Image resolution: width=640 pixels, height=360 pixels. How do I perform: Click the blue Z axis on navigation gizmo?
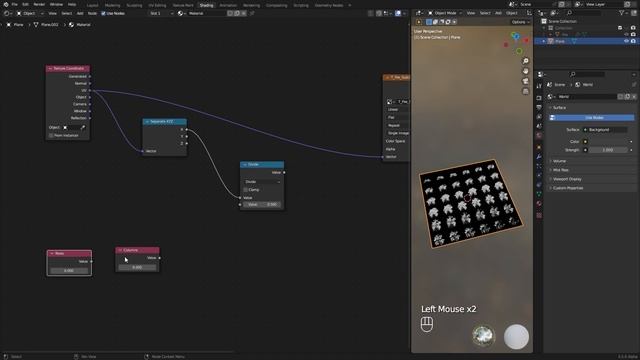[x=516, y=36]
